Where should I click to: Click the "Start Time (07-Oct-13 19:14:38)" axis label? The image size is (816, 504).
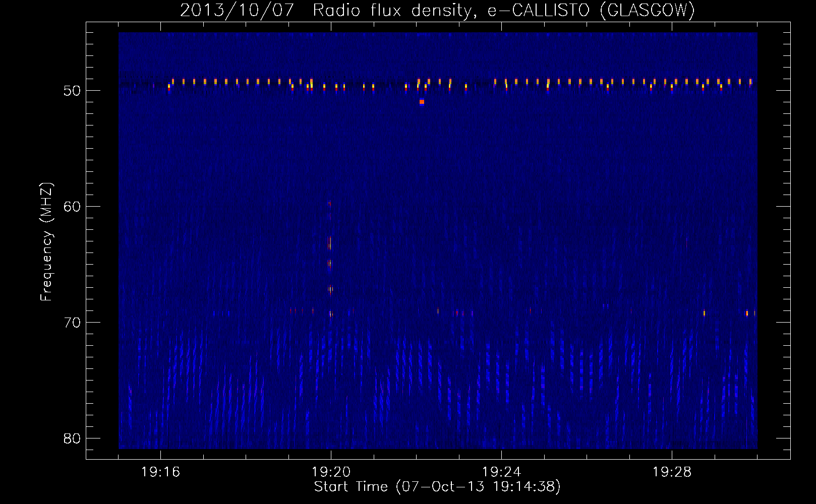[437, 487]
